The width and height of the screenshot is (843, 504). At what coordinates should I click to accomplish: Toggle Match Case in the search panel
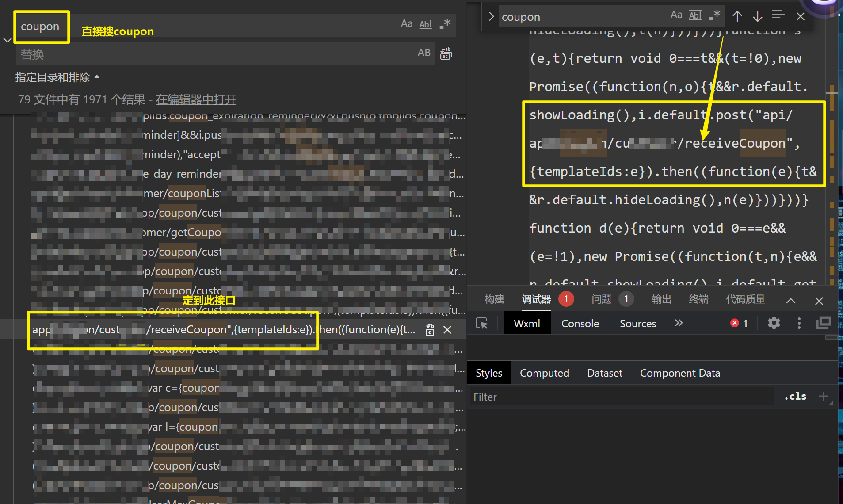pyautogui.click(x=406, y=24)
